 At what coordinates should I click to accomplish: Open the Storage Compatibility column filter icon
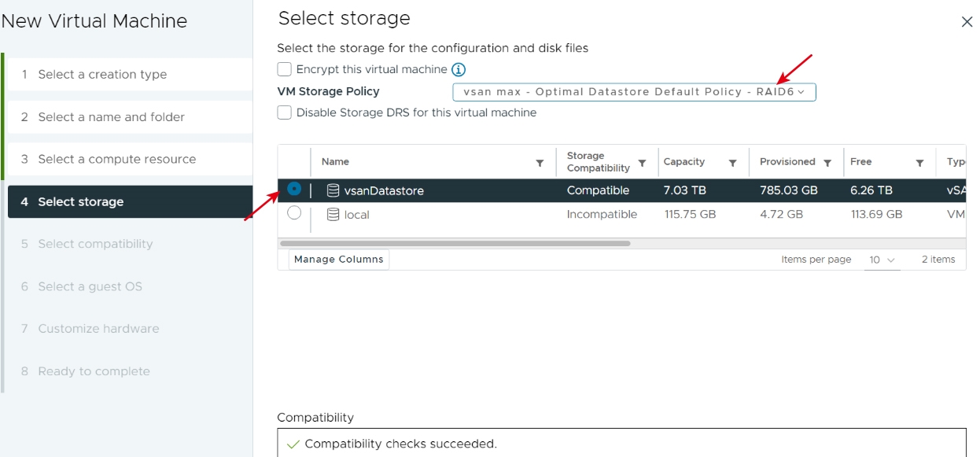point(642,163)
